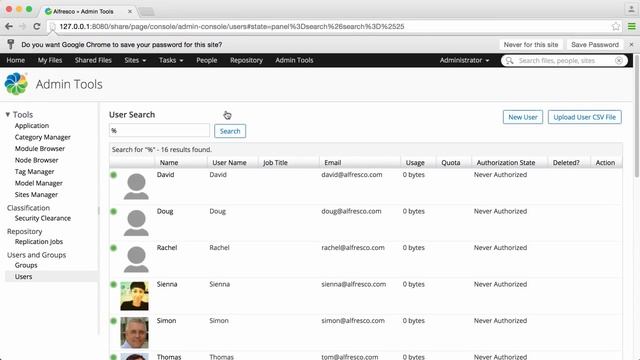Select Groups in the sidebar
640x360 pixels.
click(26, 265)
